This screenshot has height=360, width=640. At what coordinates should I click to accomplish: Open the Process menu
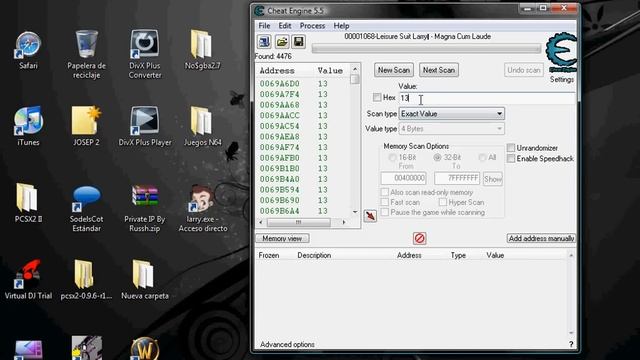click(312, 26)
